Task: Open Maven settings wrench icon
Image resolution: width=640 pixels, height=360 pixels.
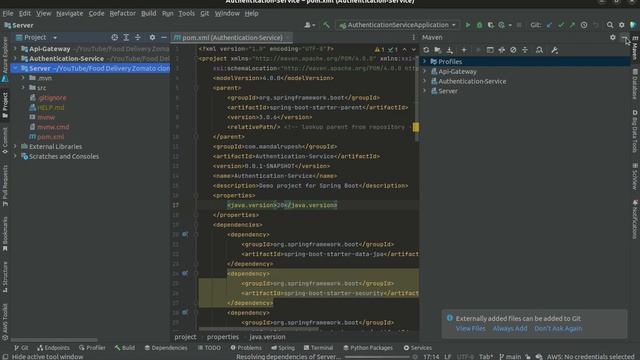Action: [x=554, y=50]
